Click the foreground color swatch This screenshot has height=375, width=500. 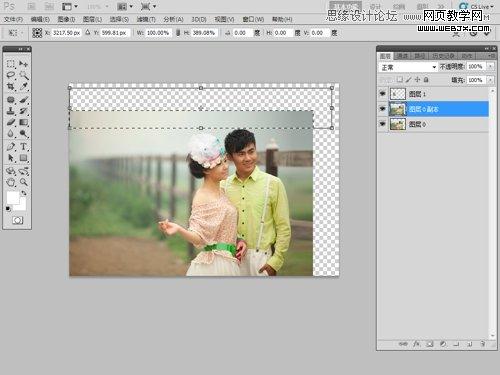12,198
